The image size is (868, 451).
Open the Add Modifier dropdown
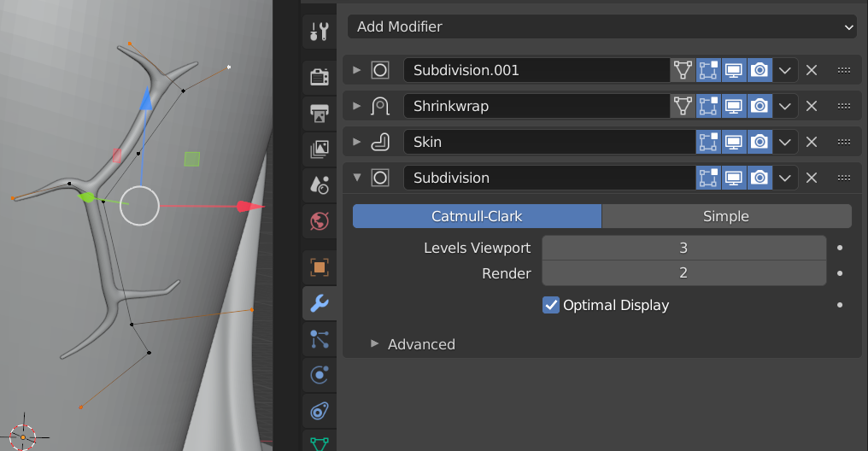coord(602,26)
